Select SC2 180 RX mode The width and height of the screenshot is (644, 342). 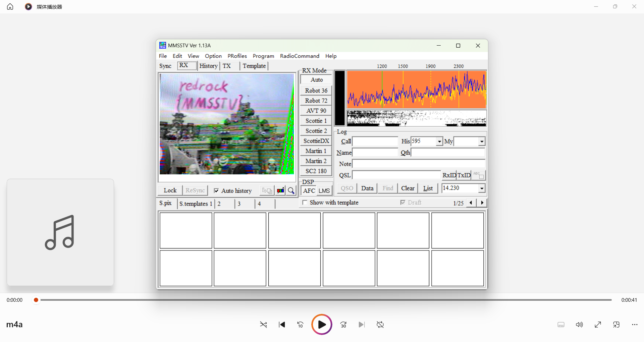316,171
